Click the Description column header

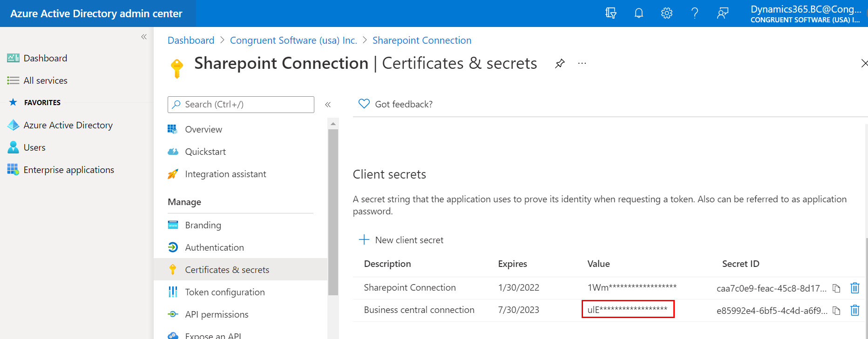(387, 264)
